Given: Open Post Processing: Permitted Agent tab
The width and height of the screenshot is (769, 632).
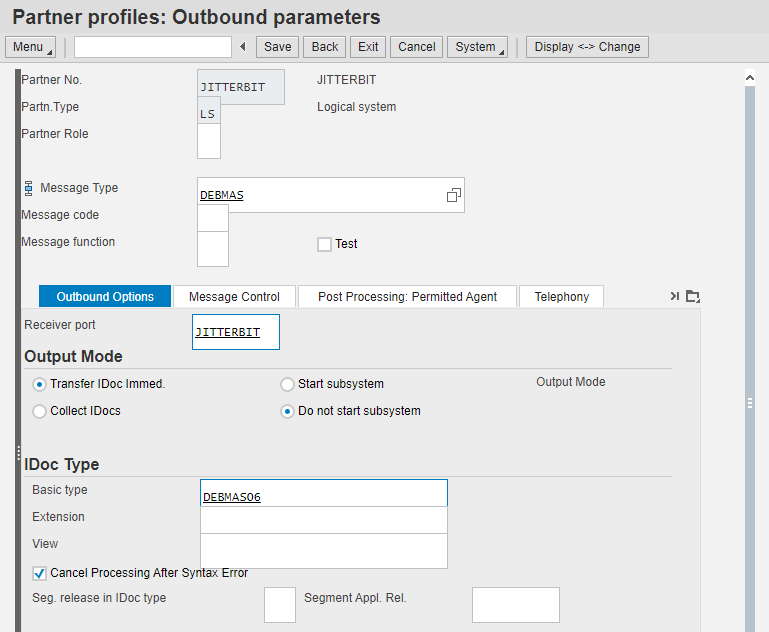Looking at the screenshot, I should (407, 297).
